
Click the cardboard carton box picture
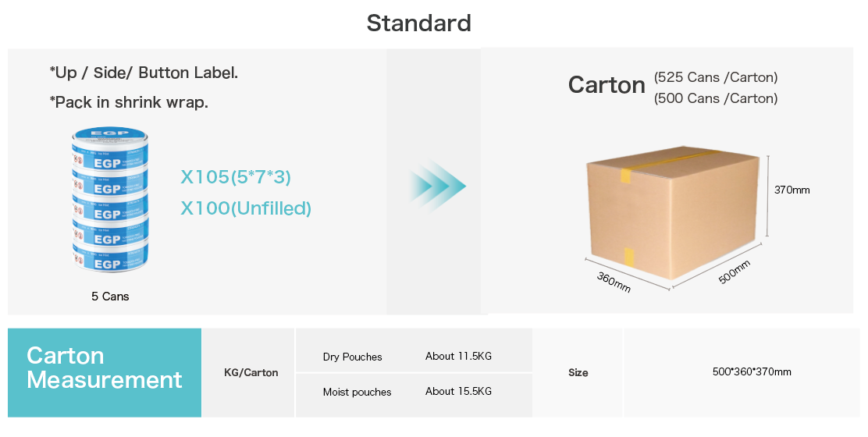click(x=673, y=211)
